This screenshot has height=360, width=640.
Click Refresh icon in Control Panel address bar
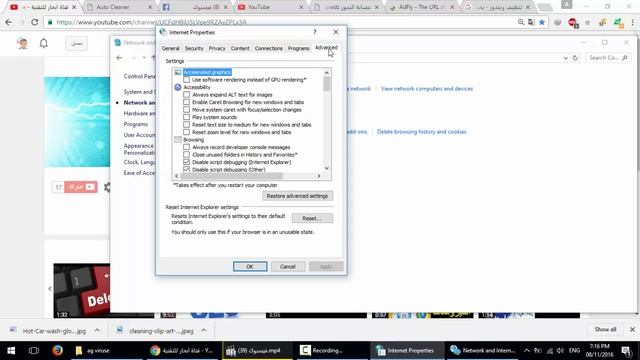click(x=575, y=58)
